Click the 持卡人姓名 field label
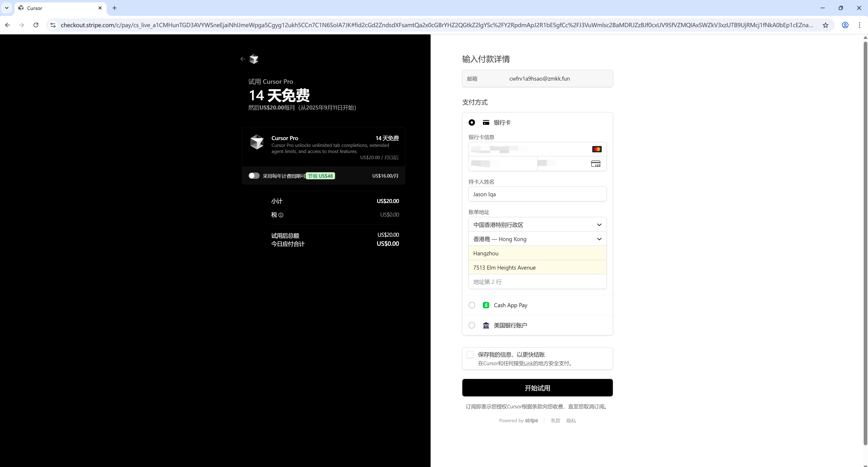 click(481, 182)
